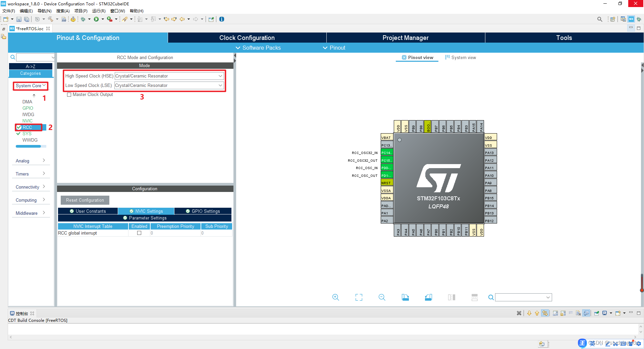644x349 pixels.
Task: Select the yellow NRST pin on the chip
Action: (387, 183)
